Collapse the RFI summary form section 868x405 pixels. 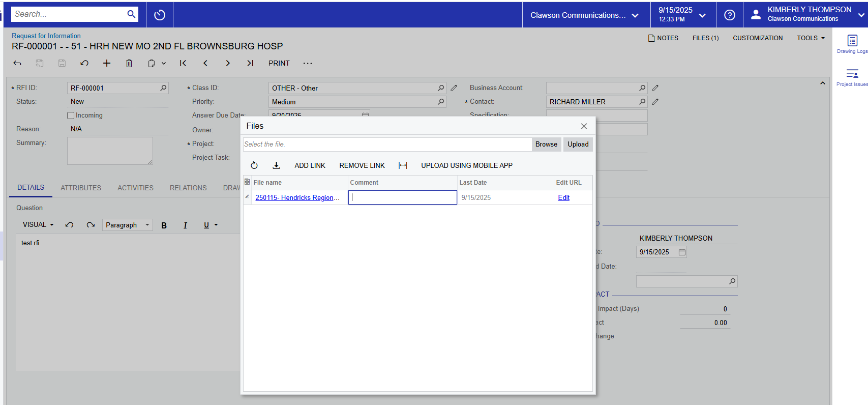coord(822,83)
